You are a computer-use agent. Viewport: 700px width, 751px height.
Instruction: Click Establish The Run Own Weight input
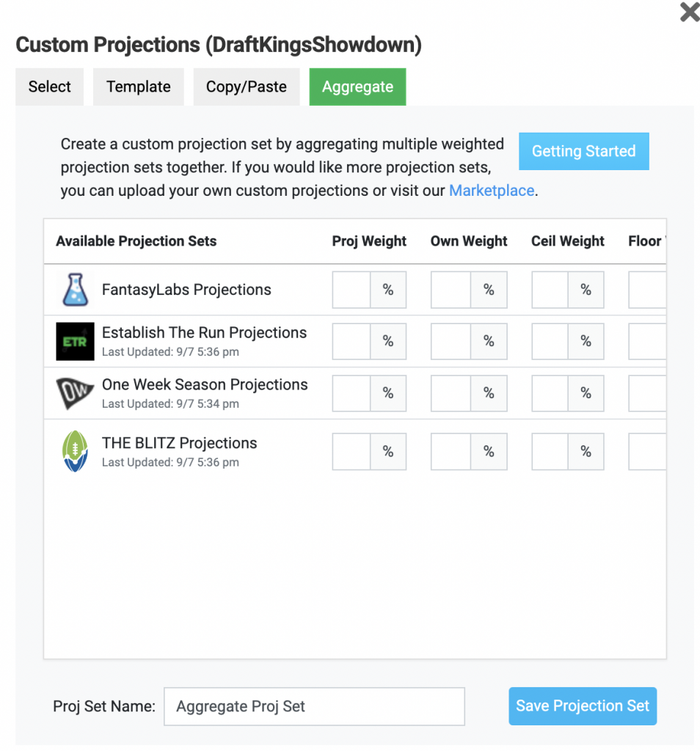451,341
